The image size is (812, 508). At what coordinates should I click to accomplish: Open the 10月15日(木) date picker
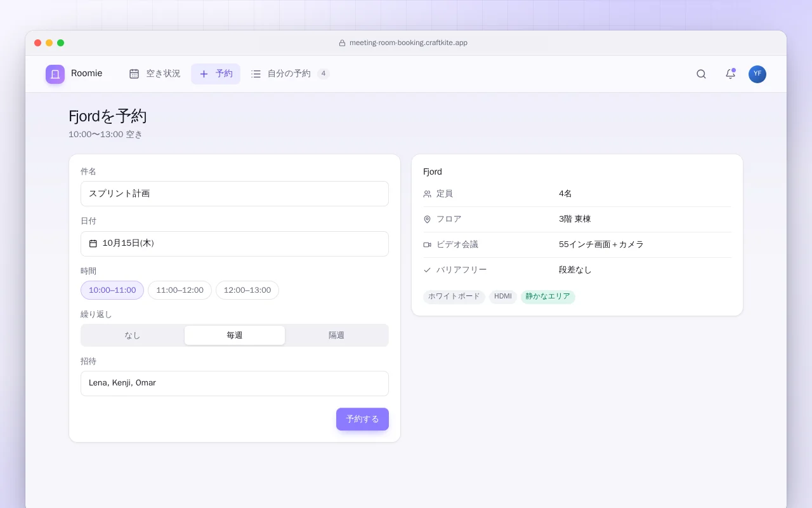coord(235,244)
